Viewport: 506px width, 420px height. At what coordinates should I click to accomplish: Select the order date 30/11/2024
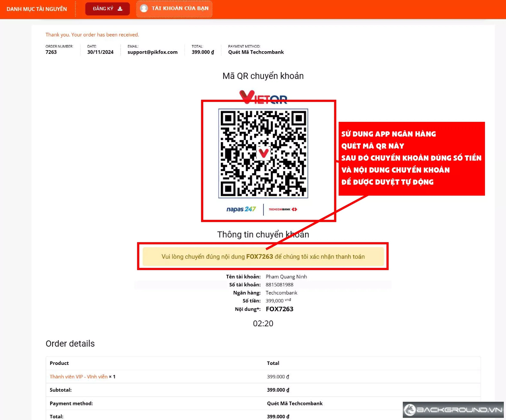(x=100, y=52)
